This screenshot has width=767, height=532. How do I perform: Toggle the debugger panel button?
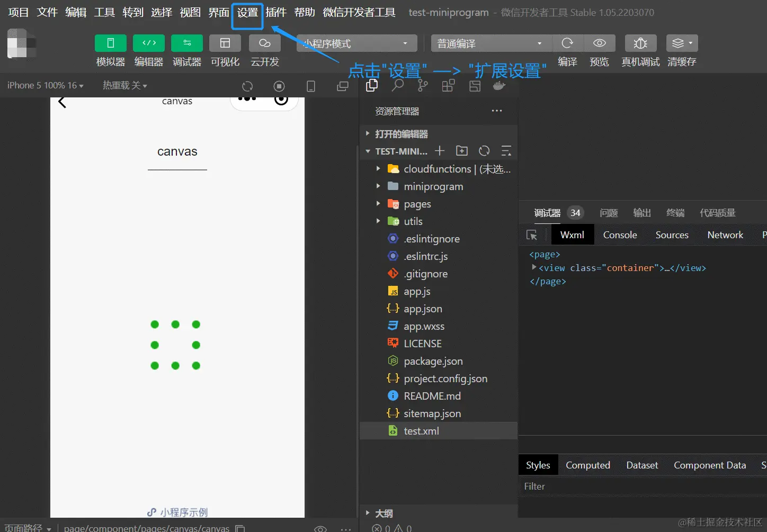(187, 43)
